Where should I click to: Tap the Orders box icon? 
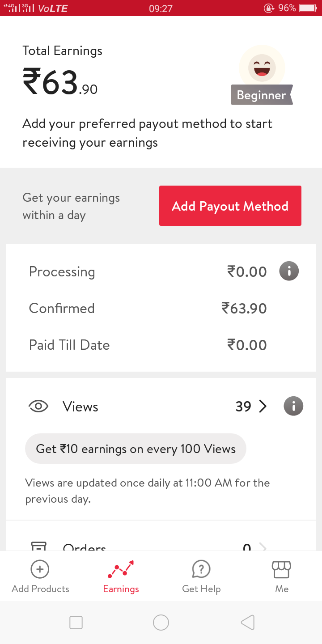[38, 546]
